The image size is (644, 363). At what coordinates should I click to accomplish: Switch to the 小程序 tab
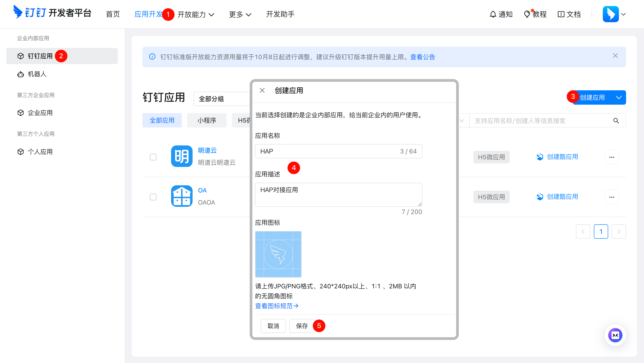[x=206, y=121]
